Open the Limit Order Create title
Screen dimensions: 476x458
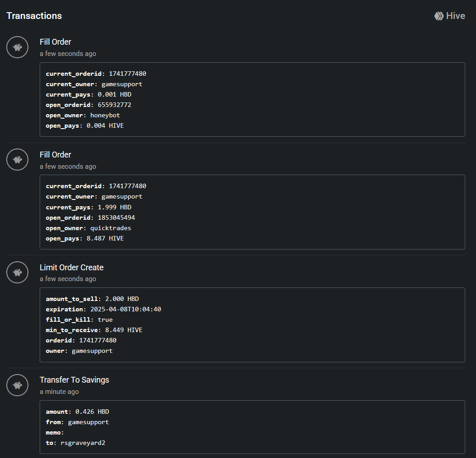pyautogui.click(x=72, y=268)
